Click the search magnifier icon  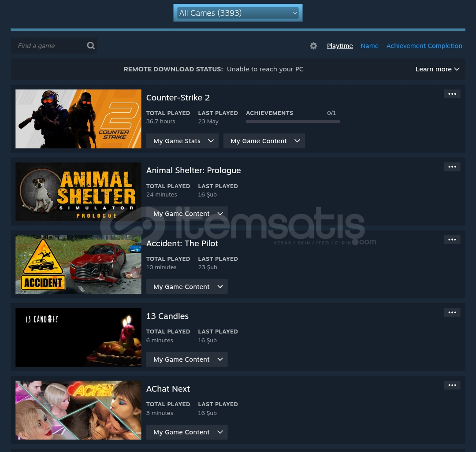click(x=91, y=45)
